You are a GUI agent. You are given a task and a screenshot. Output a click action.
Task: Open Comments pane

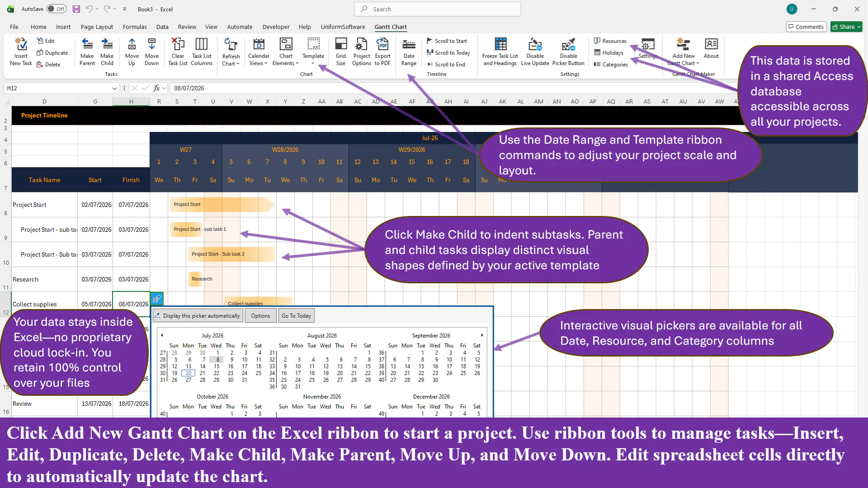[x=806, y=27]
